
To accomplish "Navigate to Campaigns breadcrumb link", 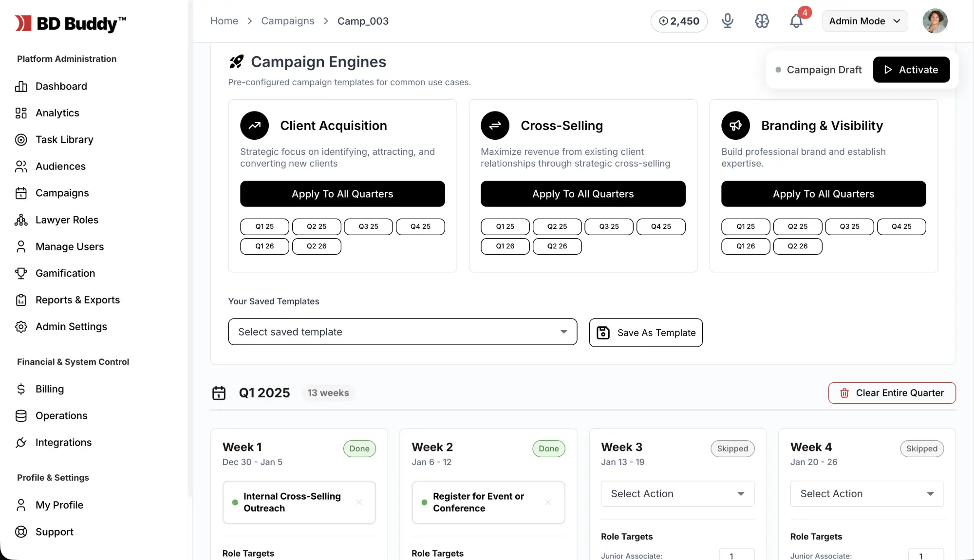I will [x=287, y=21].
